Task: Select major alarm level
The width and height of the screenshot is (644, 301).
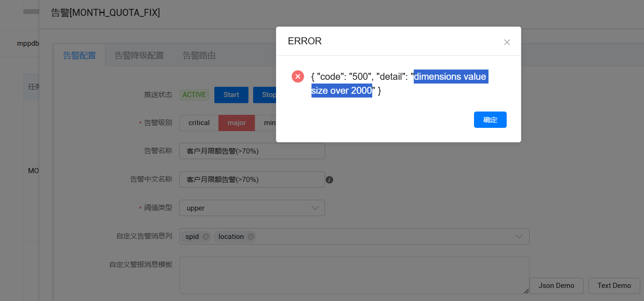Action: tap(237, 123)
